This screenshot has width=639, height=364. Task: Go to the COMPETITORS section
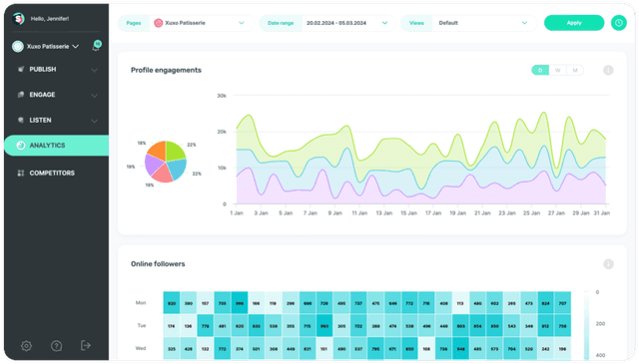pos(56,174)
